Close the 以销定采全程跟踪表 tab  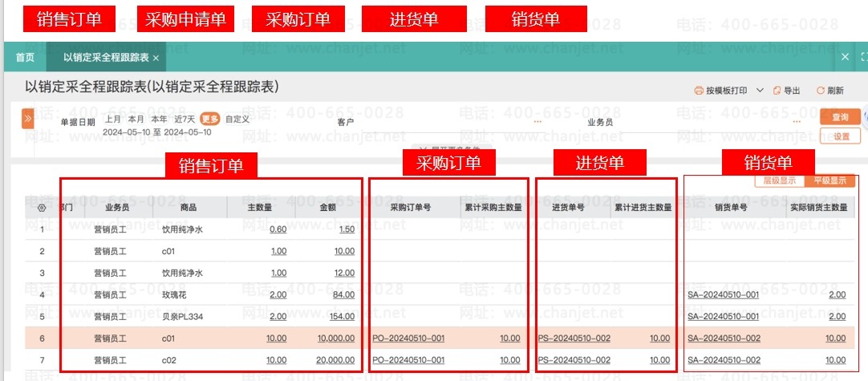156,58
